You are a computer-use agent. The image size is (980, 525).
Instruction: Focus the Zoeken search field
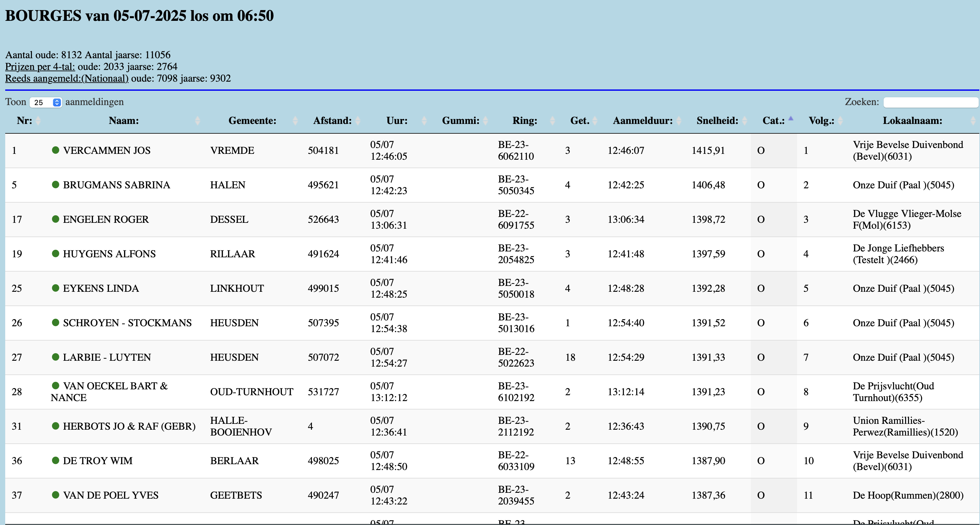coord(930,102)
